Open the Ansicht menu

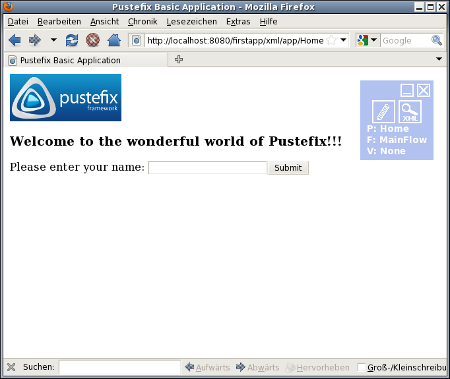tap(104, 22)
